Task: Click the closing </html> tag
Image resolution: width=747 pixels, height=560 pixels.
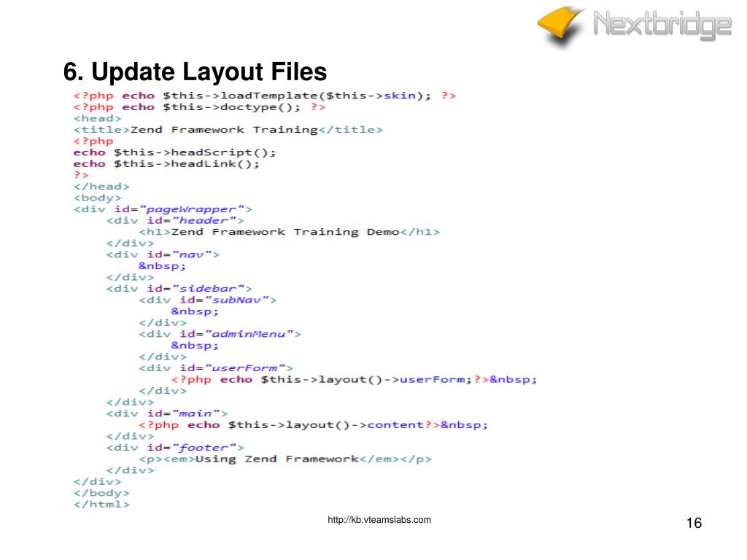Action: tap(101, 505)
